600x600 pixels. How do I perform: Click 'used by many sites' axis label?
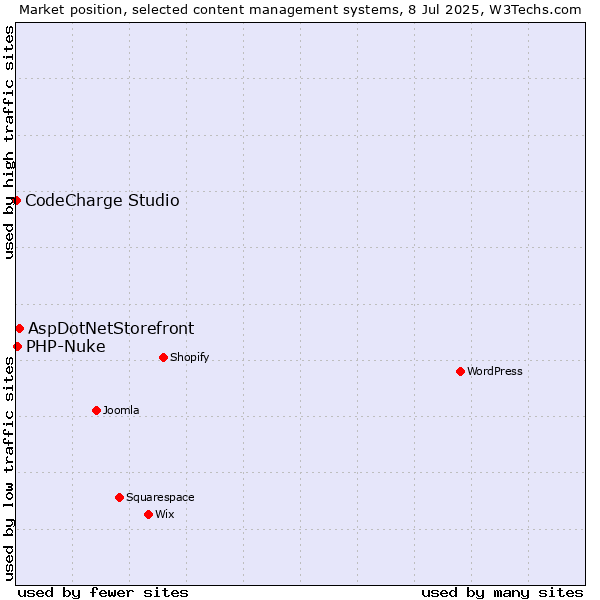click(x=502, y=593)
